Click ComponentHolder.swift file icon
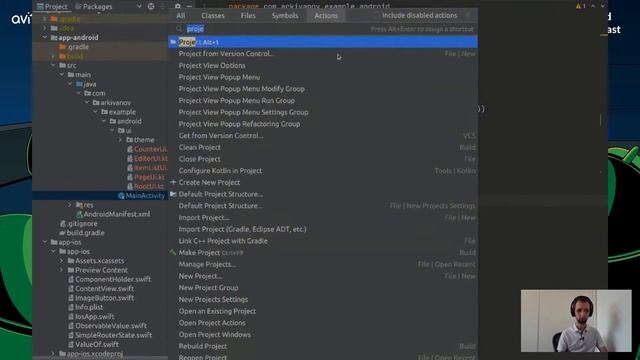The width and height of the screenshot is (640, 360). click(x=71, y=279)
